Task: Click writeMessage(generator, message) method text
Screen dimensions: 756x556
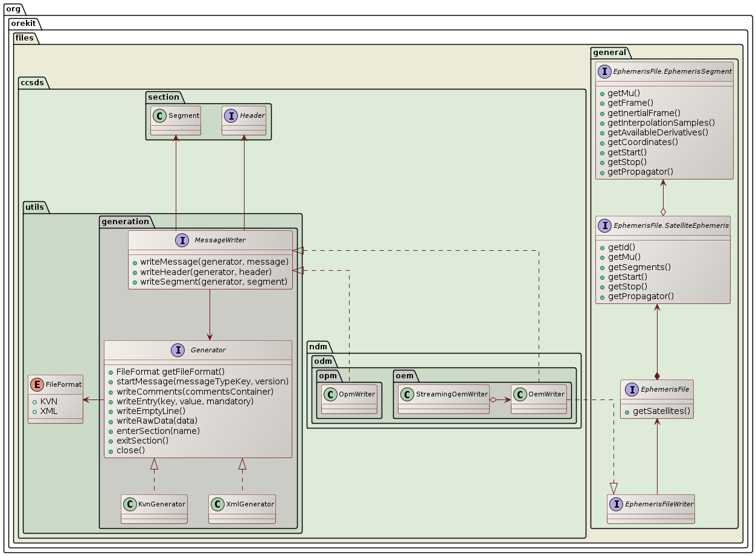Action: click(214, 262)
